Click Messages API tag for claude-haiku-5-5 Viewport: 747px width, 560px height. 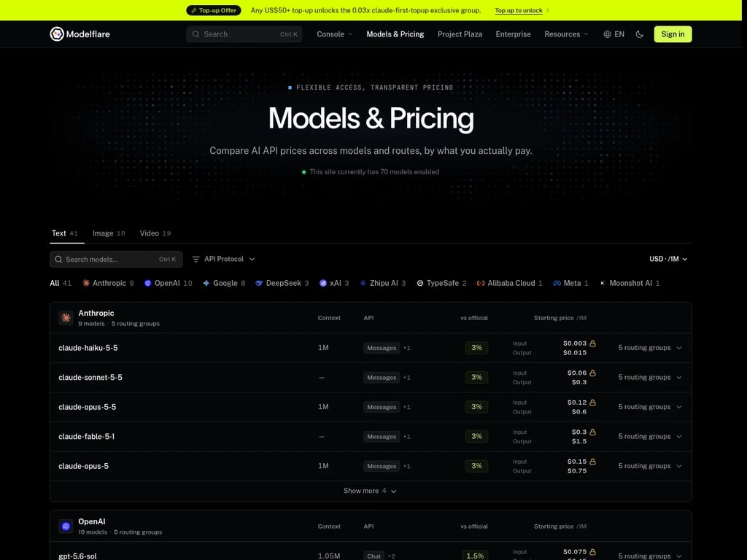click(x=382, y=348)
